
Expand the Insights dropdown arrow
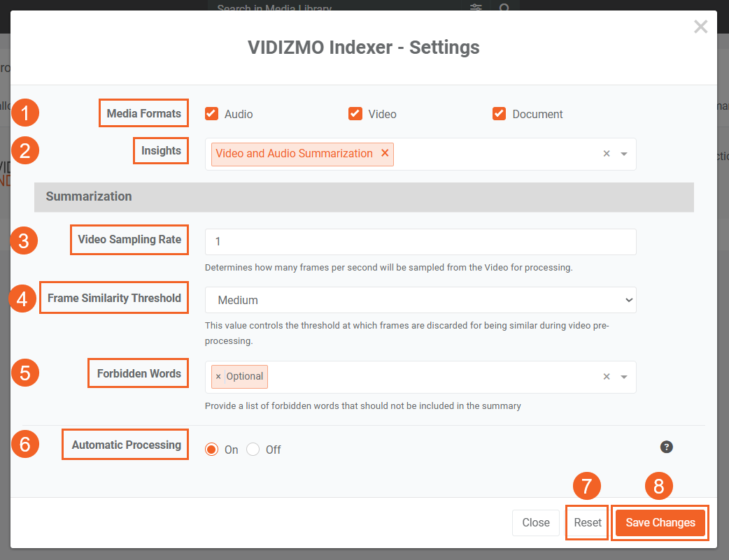[624, 154]
